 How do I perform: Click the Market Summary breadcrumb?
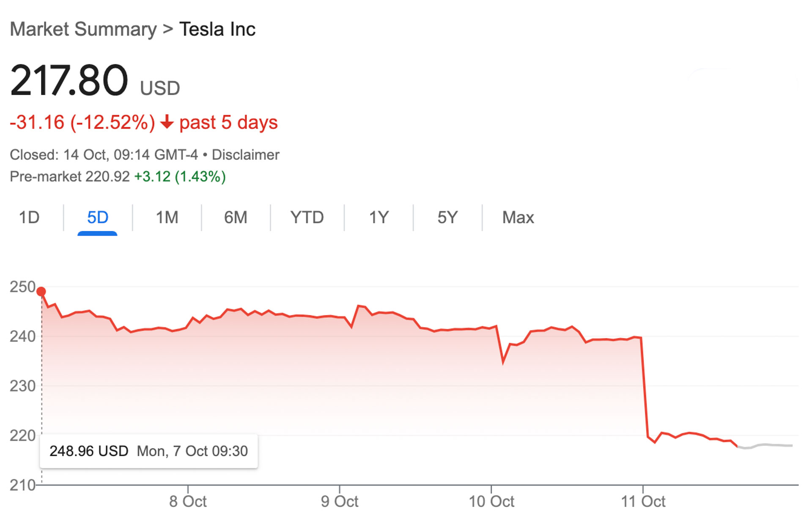pos(83,30)
